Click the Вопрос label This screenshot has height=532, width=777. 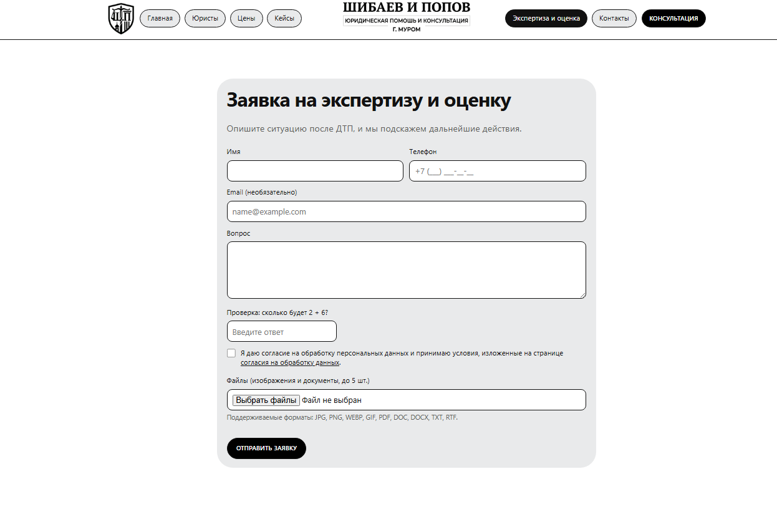click(239, 233)
